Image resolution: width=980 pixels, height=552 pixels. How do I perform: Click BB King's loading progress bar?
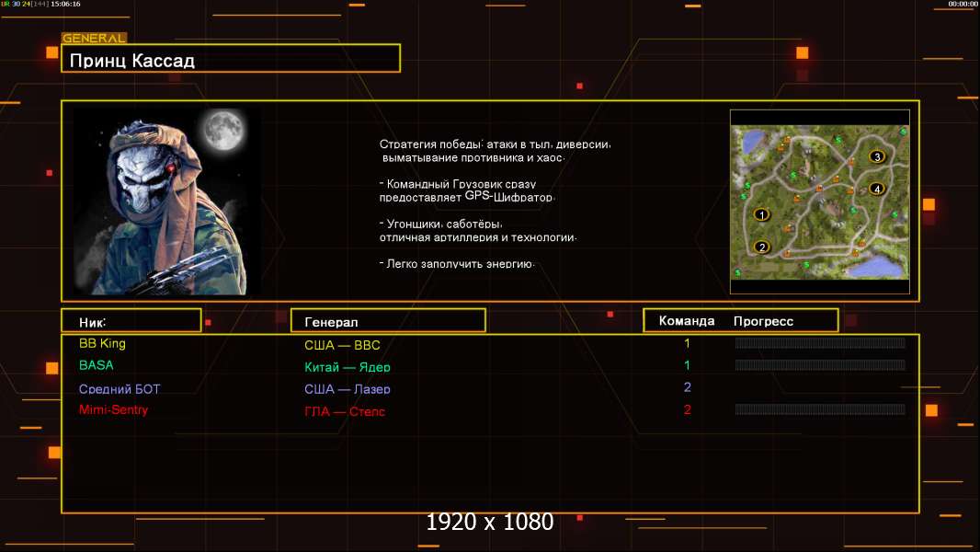820,342
